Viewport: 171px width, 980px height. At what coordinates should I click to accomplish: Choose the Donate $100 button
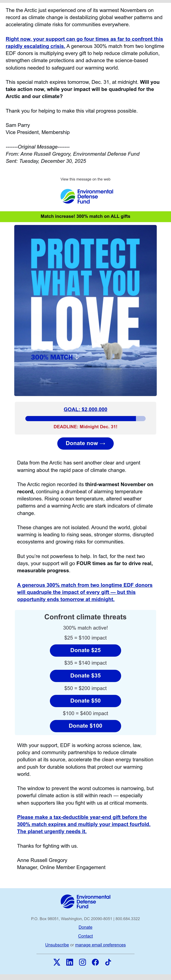pyautogui.click(x=85, y=726)
